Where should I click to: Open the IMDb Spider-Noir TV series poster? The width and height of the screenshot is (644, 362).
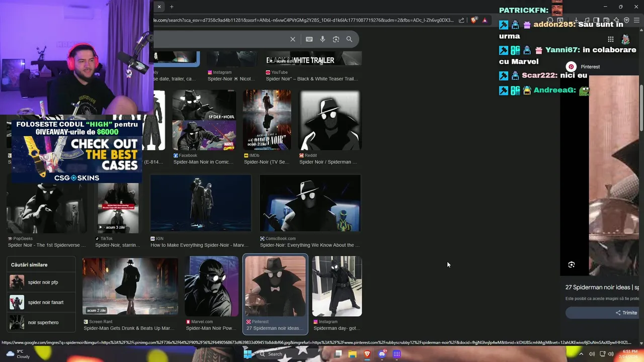(x=267, y=120)
